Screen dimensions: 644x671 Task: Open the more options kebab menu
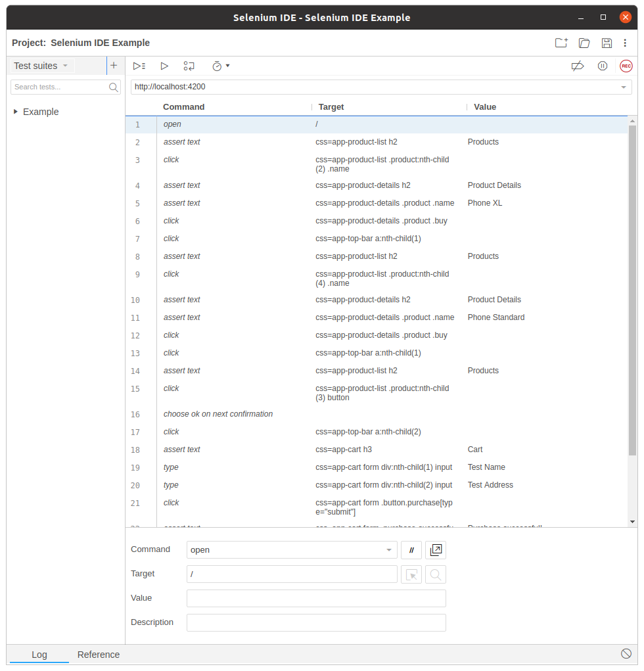pos(625,43)
